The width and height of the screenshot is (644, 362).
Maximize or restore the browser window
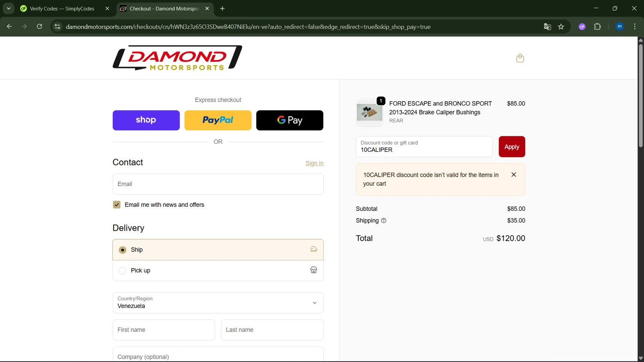click(615, 9)
